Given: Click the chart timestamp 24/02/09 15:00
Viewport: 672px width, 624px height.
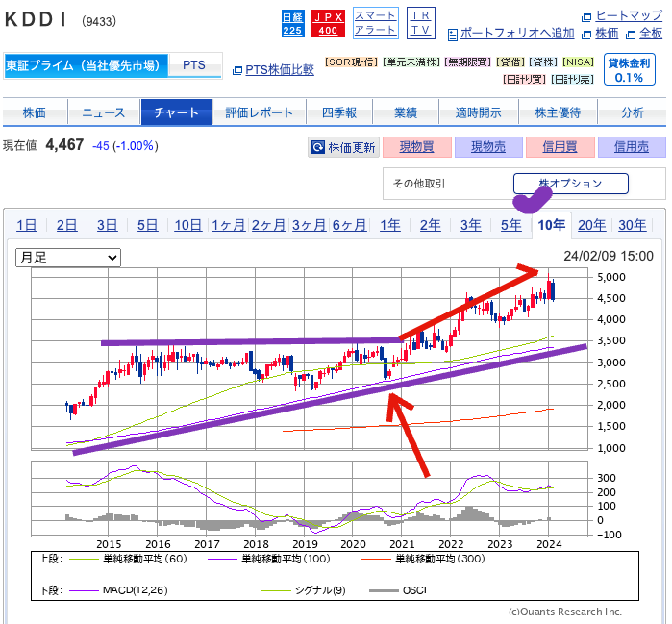Looking at the screenshot, I should coord(609,257).
